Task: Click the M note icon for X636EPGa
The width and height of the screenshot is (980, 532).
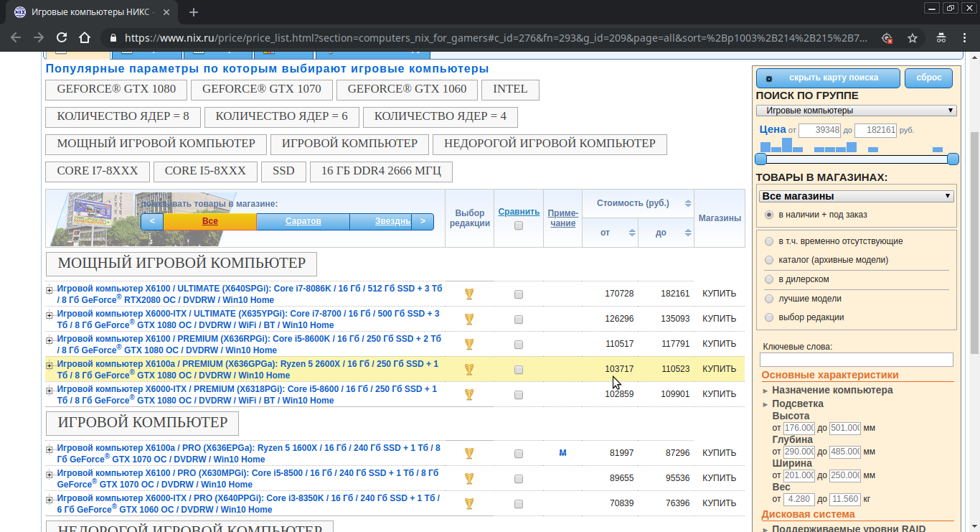Action: click(562, 453)
